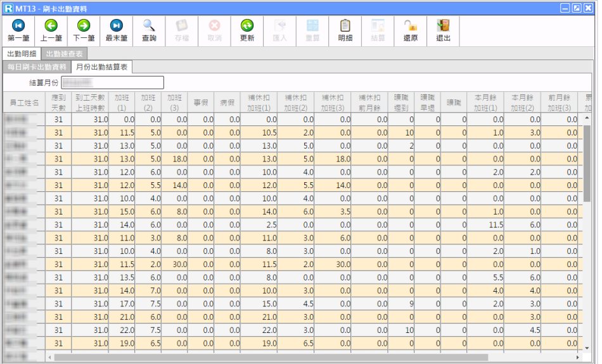Go to the first record (第一筆)
Image resolution: width=602 pixels, height=364 pixels.
(x=18, y=30)
